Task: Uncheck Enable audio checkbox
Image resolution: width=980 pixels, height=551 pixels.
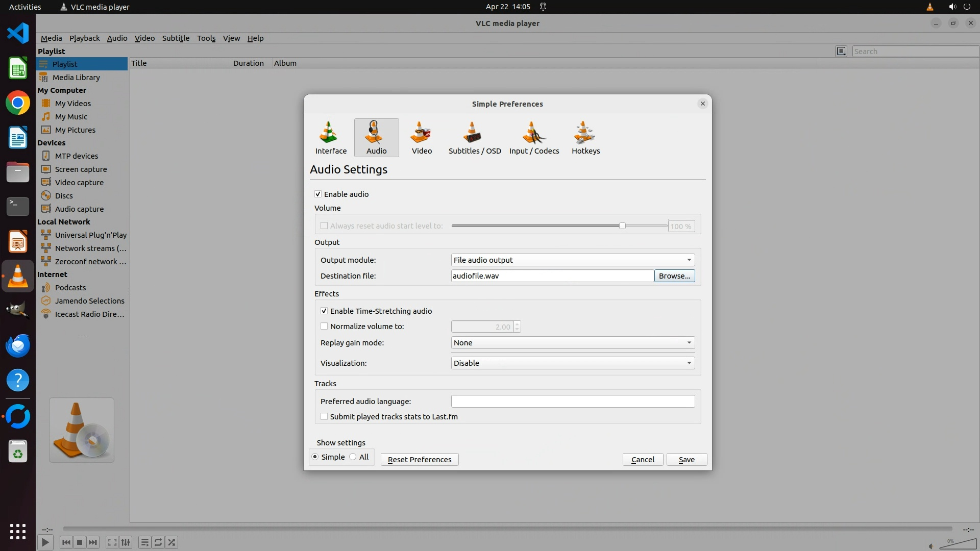Action: 318,194
